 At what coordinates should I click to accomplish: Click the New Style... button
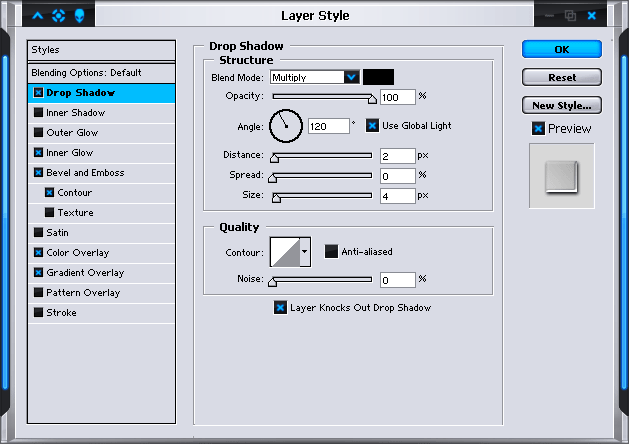click(562, 105)
